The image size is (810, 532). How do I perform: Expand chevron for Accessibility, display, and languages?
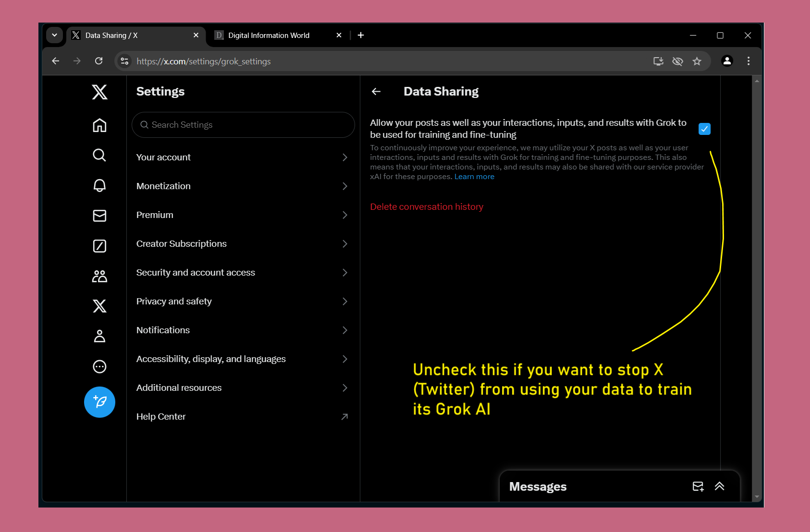coord(344,359)
